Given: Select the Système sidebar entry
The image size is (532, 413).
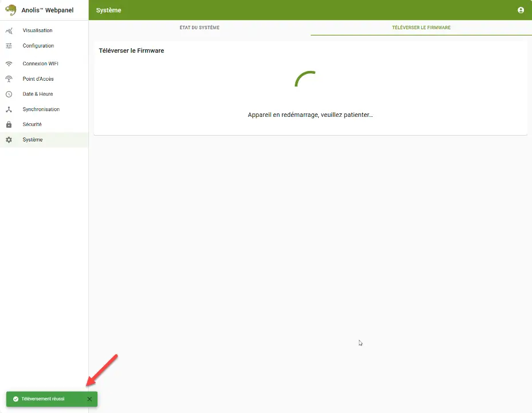Looking at the screenshot, I should [44, 140].
